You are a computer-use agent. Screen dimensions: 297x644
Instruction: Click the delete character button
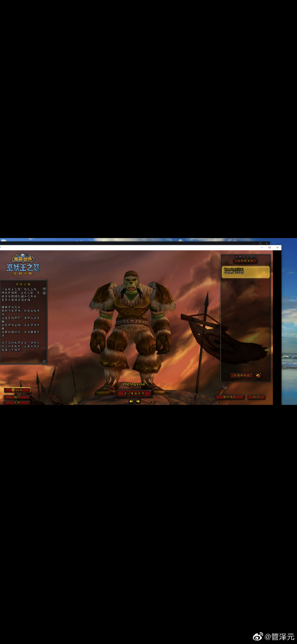(229, 397)
